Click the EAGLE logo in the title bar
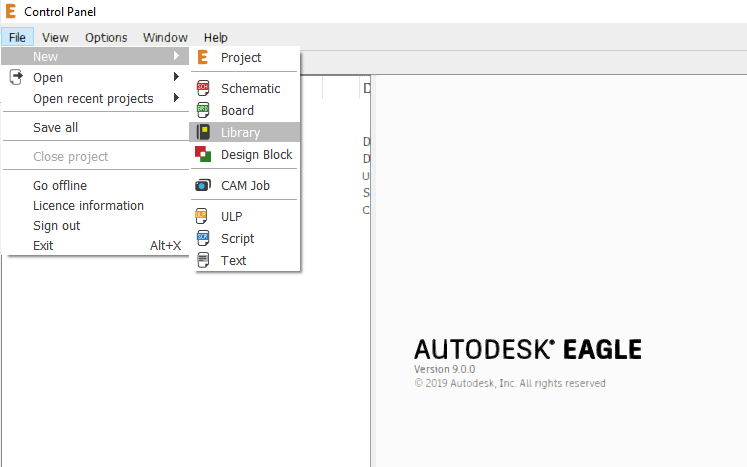This screenshot has height=467, width=747. tap(10, 11)
